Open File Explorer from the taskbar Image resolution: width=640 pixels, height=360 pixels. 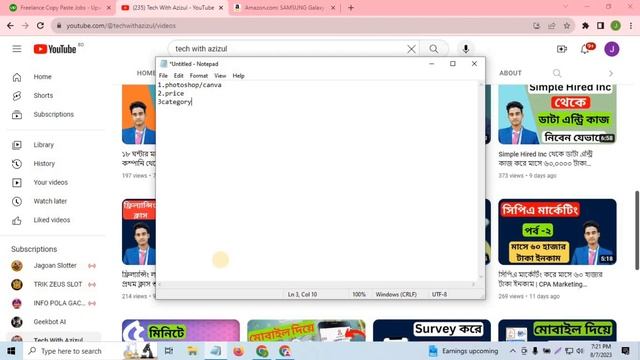pos(192,351)
